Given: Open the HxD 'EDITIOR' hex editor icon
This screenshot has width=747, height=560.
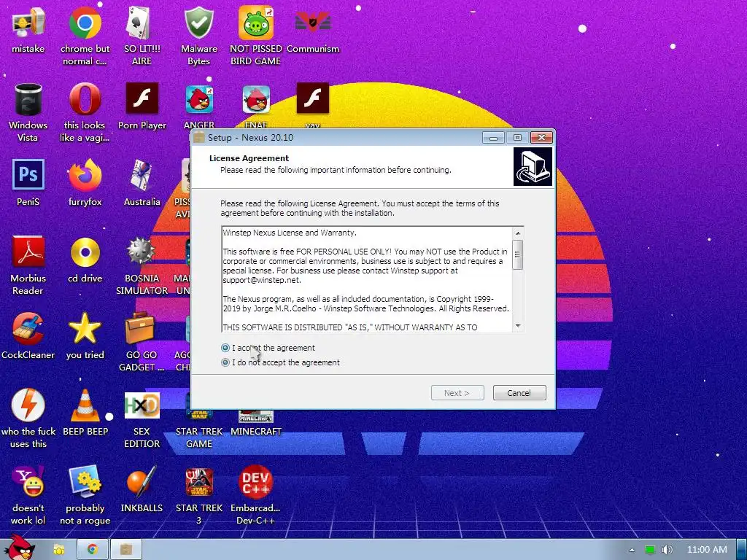Looking at the screenshot, I should (x=142, y=419).
